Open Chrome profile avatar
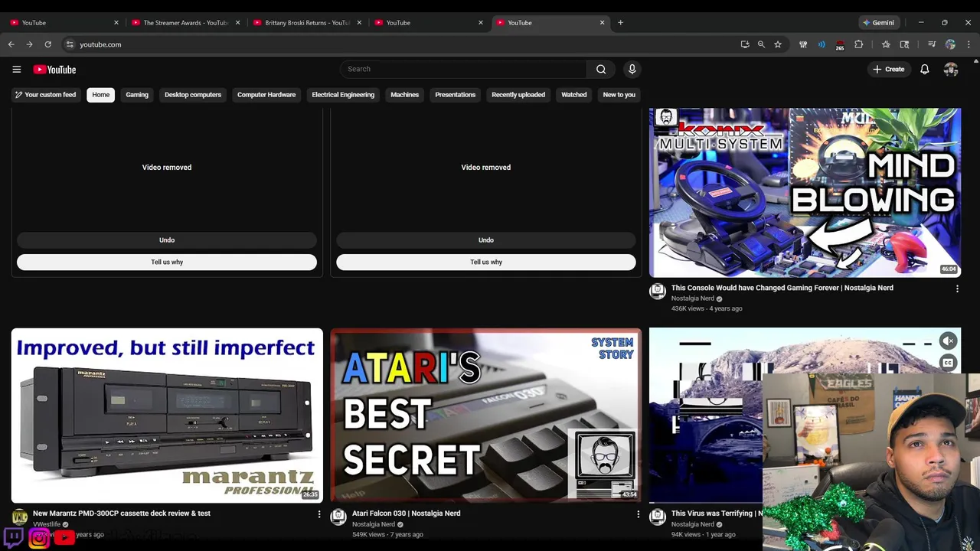980x551 pixels. pos(950,44)
